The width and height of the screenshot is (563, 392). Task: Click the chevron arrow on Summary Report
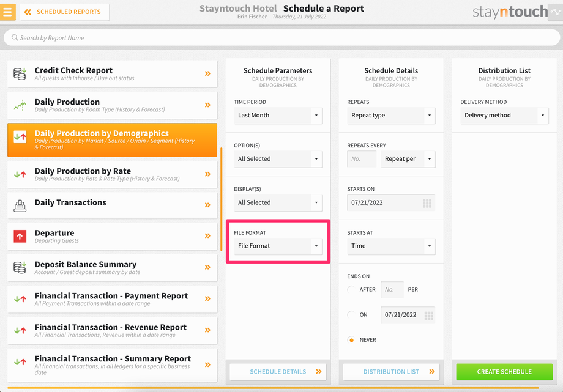pos(207,364)
